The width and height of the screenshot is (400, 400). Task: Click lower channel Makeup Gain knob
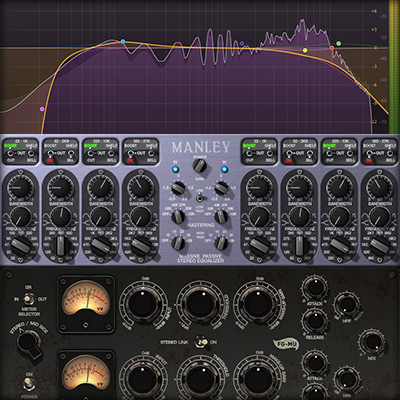pos(258,378)
